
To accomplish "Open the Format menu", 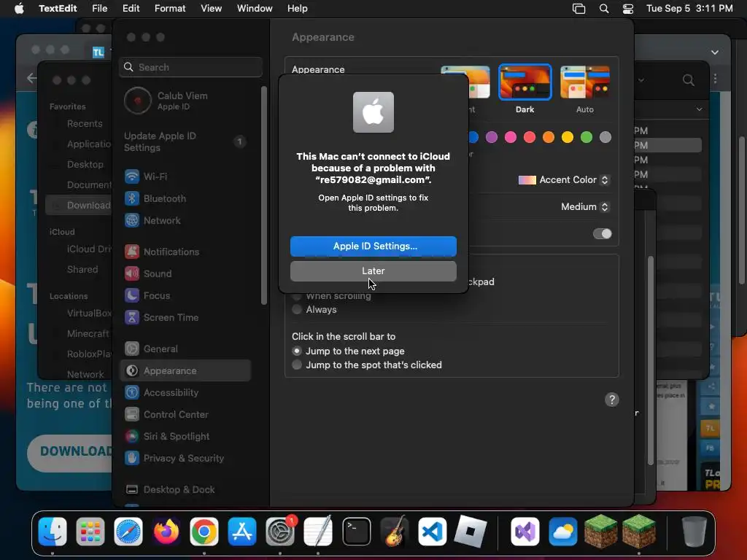I will click(x=170, y=9).
